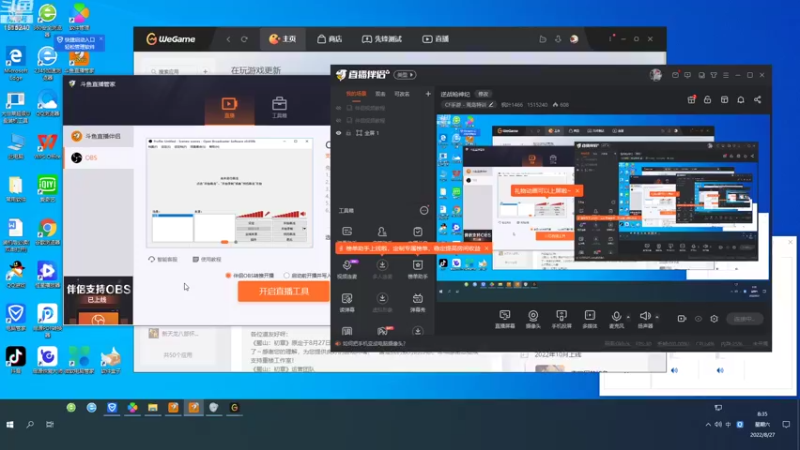Image resolution: width=800 pixels, height=450 pixels.
Task: Dismiss the orange ranking assistant notification
Action: 486,248
